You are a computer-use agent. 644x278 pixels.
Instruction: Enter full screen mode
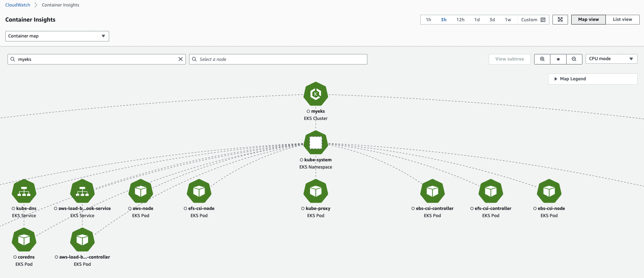[560, 19]
